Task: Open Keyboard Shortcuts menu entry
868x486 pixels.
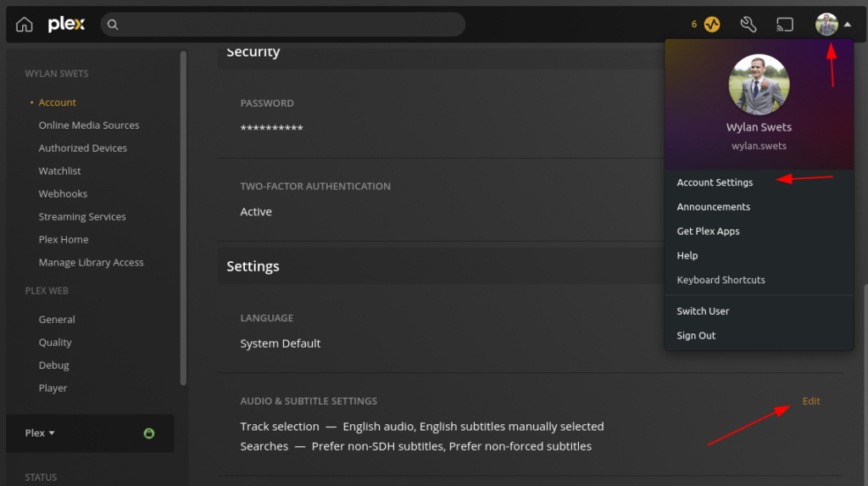Action: (721, 280)
